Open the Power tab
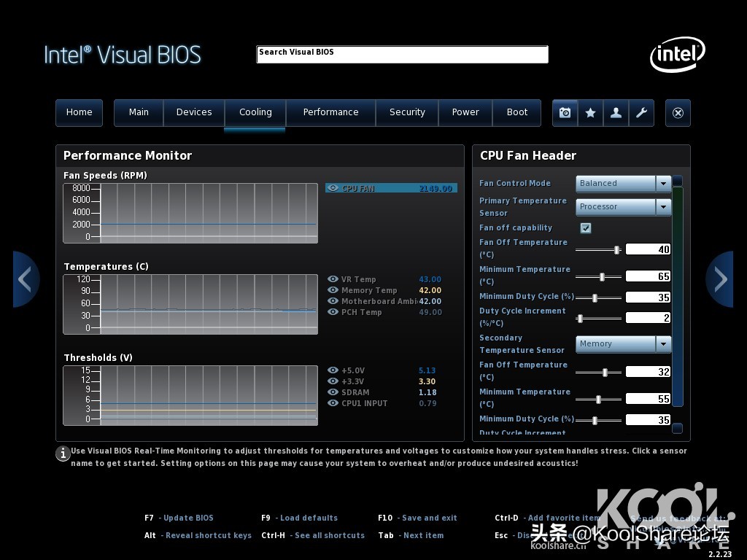 (x=465, y=113)
